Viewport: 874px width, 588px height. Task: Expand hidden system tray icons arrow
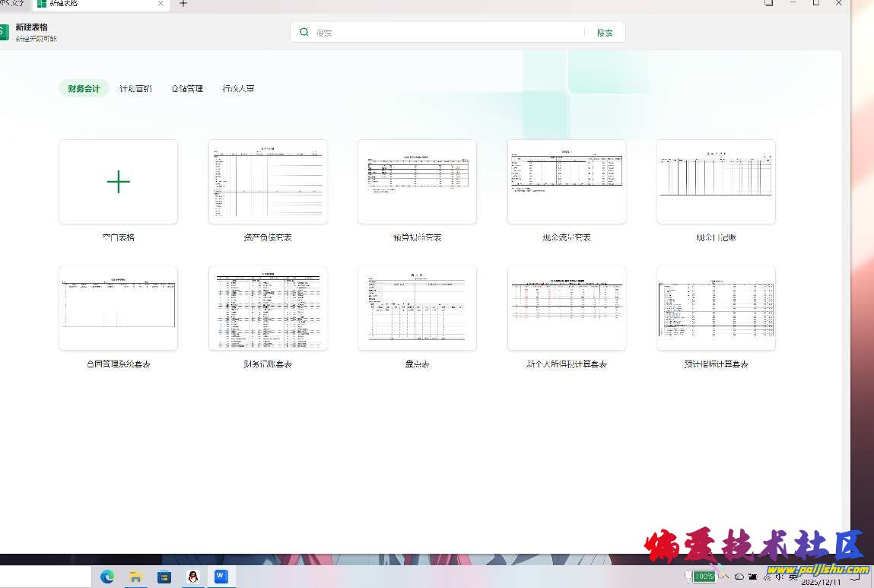coord(726,577)
